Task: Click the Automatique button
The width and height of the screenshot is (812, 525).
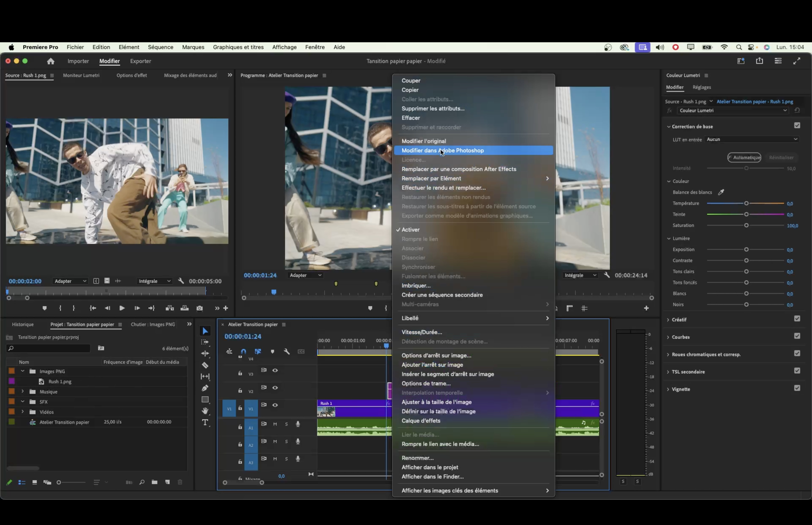Action: tap(744, 157)
